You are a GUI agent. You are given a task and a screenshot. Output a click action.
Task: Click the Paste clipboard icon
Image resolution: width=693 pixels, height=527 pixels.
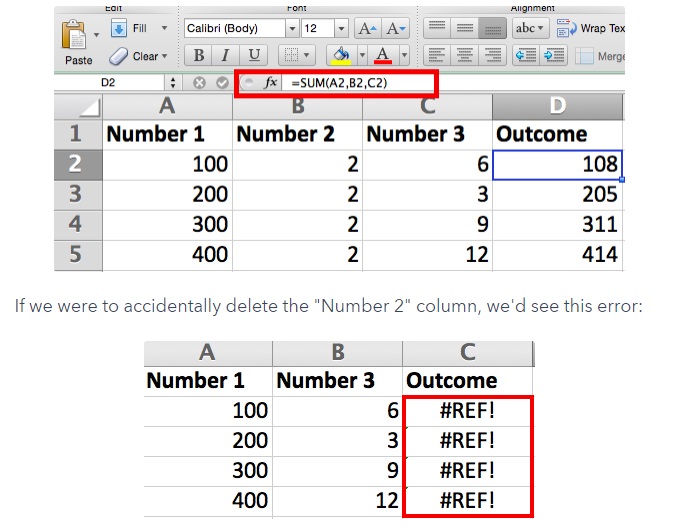74,34
